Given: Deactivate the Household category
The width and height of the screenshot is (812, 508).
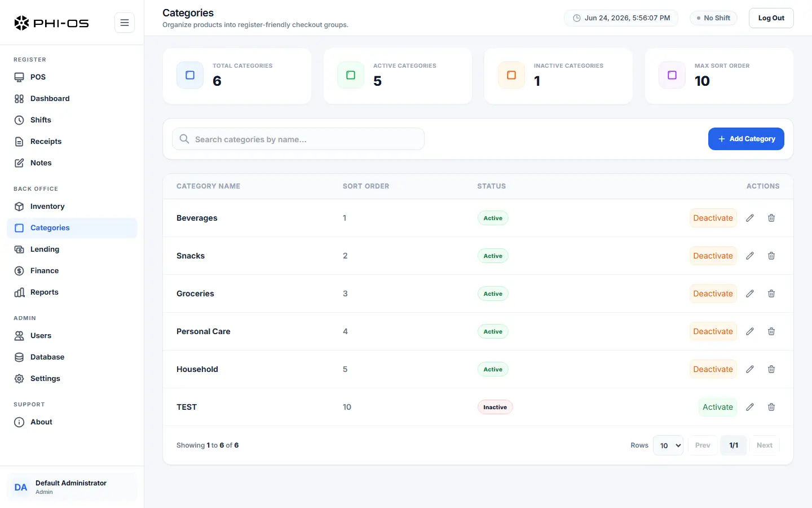Looking at the screenshot, I should (x=713, y=369).
